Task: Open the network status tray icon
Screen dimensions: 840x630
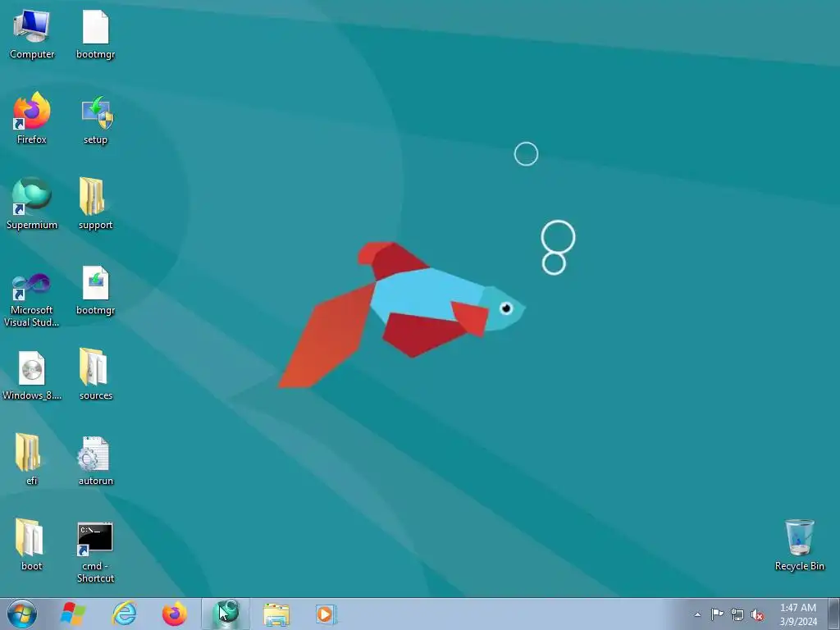Action: click(x=737, y=615)
